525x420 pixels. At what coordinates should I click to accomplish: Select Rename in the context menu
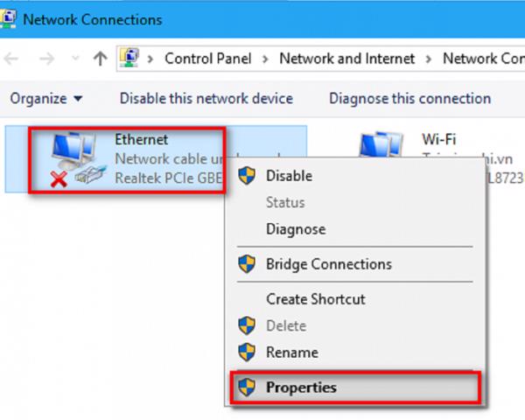291,353
